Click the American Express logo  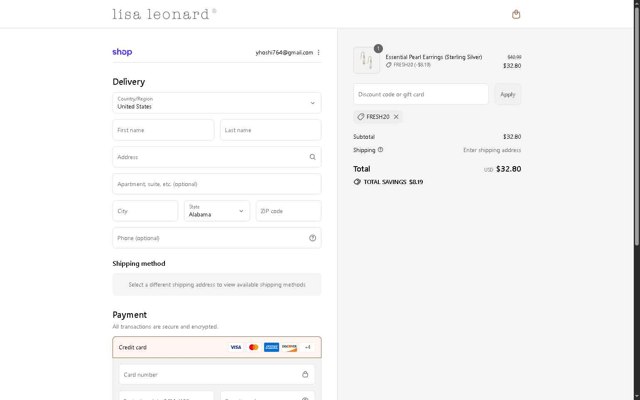[x=271, y=347]
